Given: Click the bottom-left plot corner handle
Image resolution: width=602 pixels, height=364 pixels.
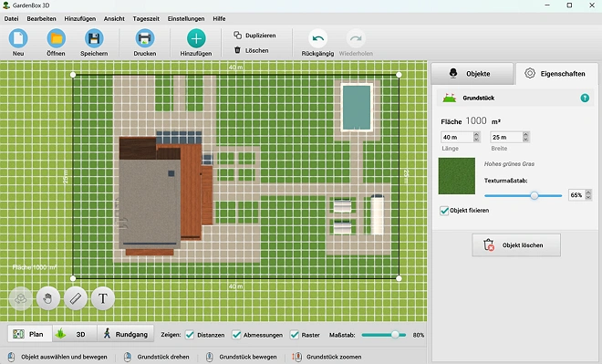Looking at the screenshot, I should (x=73, y=278).
